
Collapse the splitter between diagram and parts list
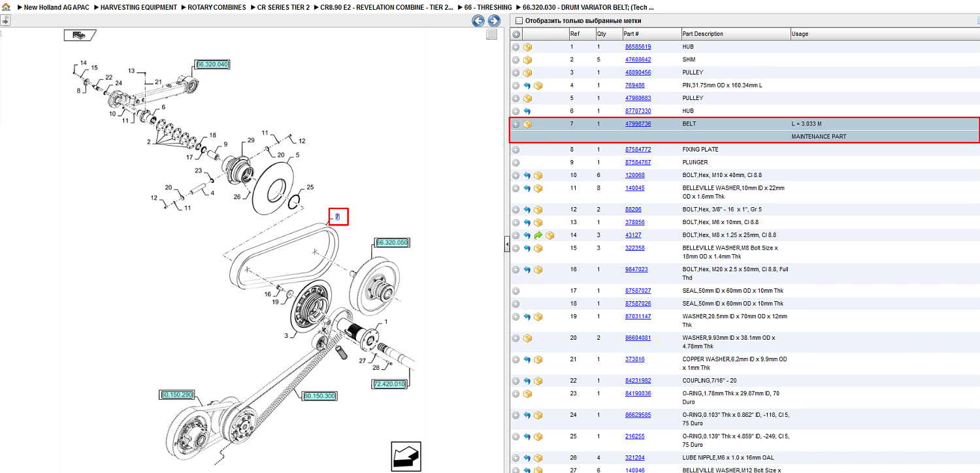click(506, 244)
